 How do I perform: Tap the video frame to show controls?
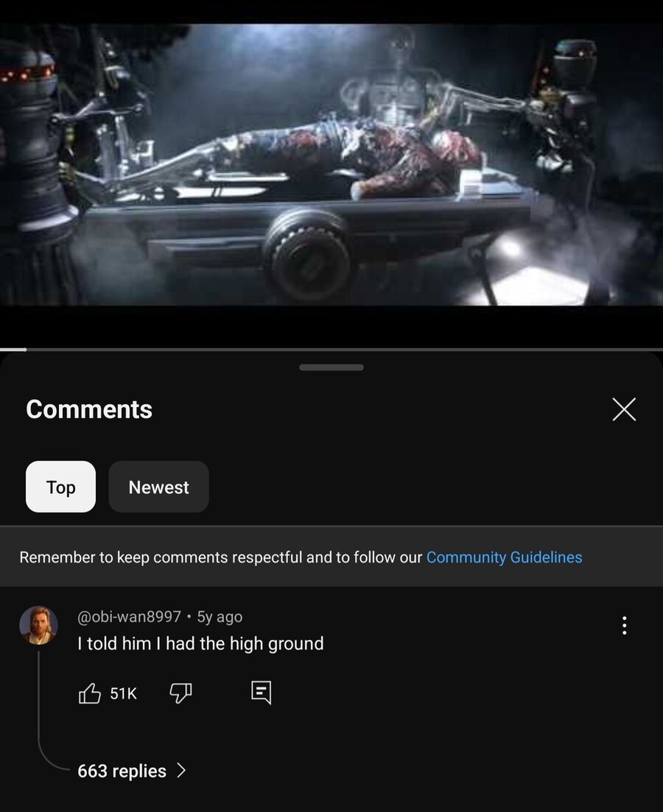[x=331, y=165]
